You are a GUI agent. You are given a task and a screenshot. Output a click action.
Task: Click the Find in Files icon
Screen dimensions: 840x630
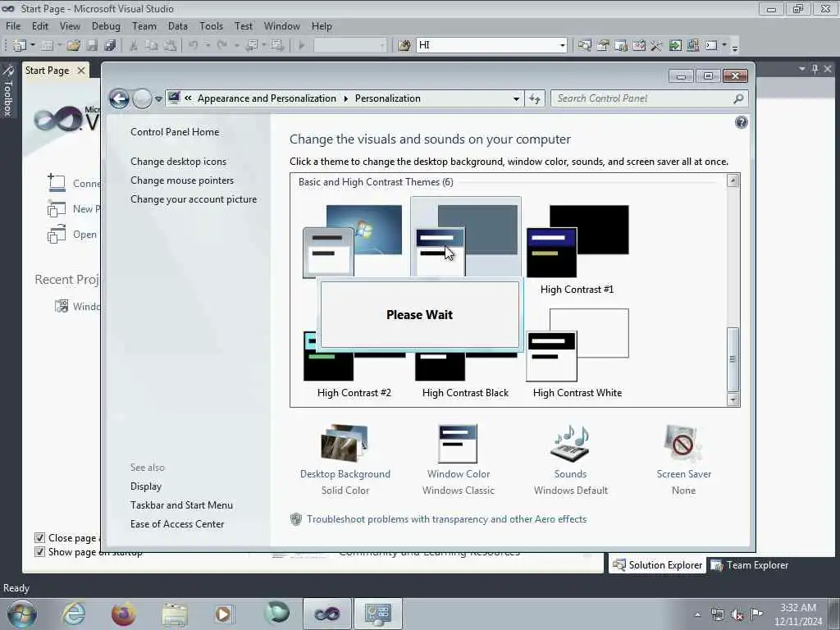[404, 46]
